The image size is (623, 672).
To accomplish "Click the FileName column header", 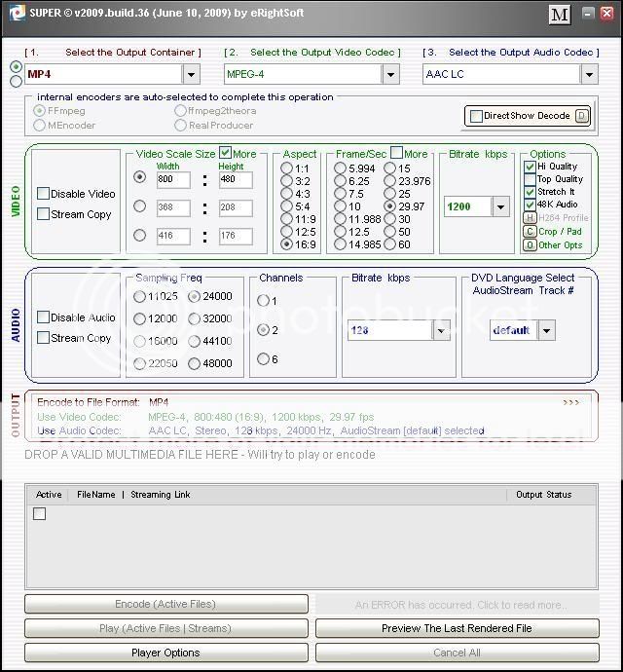I will [x=96, y=495].
